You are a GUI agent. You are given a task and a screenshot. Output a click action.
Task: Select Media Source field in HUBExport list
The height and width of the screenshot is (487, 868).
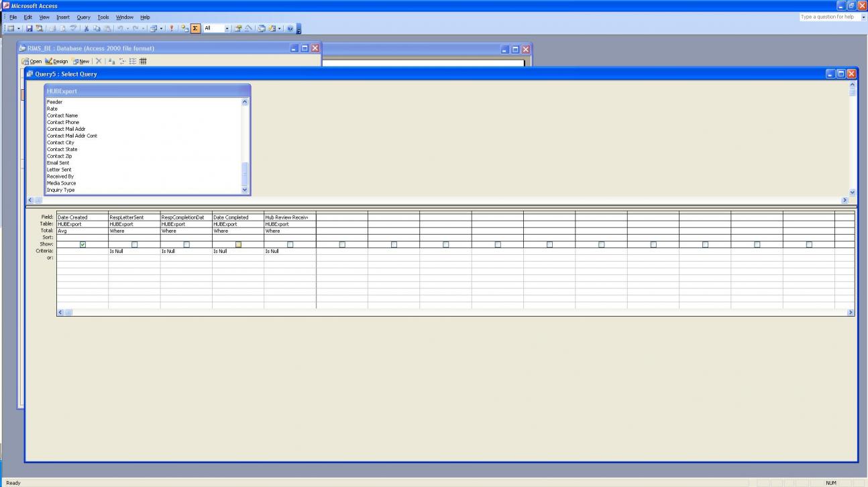point(61,183)
